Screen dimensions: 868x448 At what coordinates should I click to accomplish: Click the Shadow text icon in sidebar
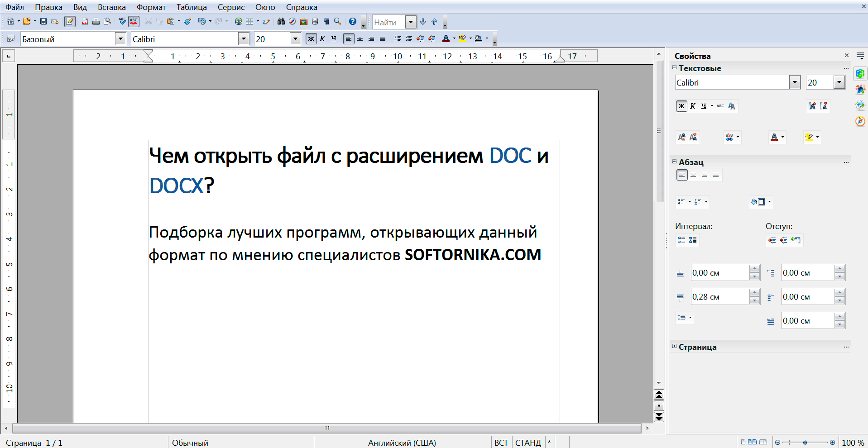pyautogui.click(x=732, y=106)
